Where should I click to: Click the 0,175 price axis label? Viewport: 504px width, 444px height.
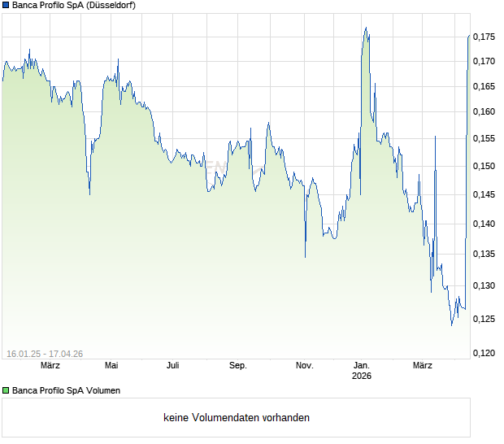coord(484,37)
